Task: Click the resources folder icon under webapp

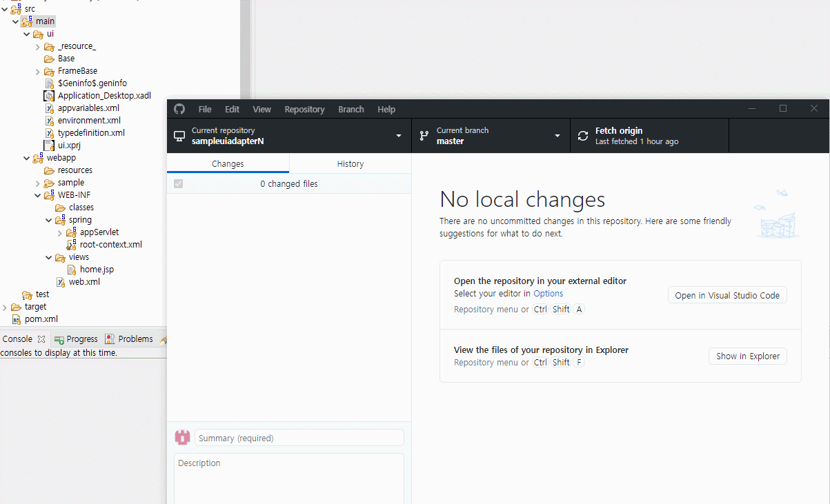Action: 49,170
